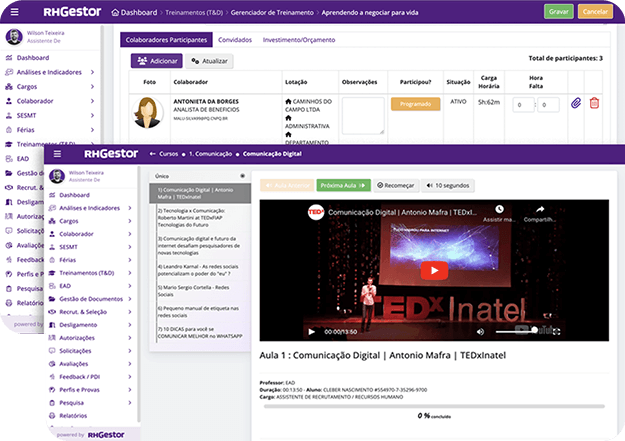Click user avatar in front window sidebar
Viewport: 625px width, 441px height.
57,176
